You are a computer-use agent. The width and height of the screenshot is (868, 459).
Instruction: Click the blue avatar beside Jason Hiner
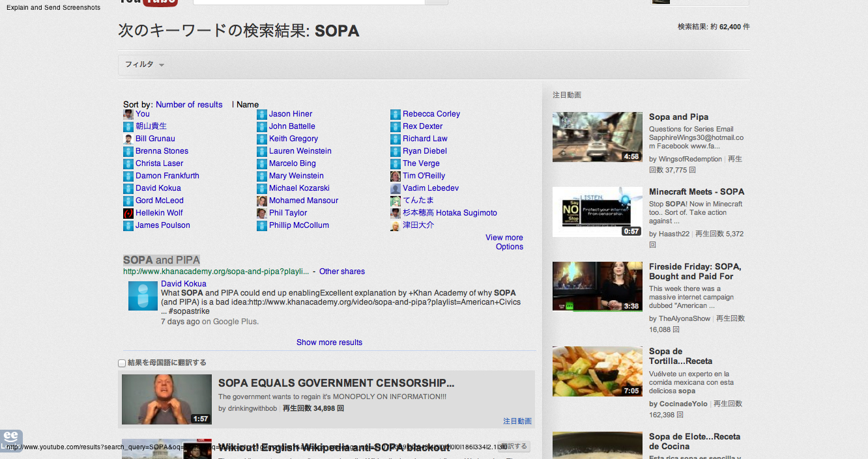(x=262, y=114)
